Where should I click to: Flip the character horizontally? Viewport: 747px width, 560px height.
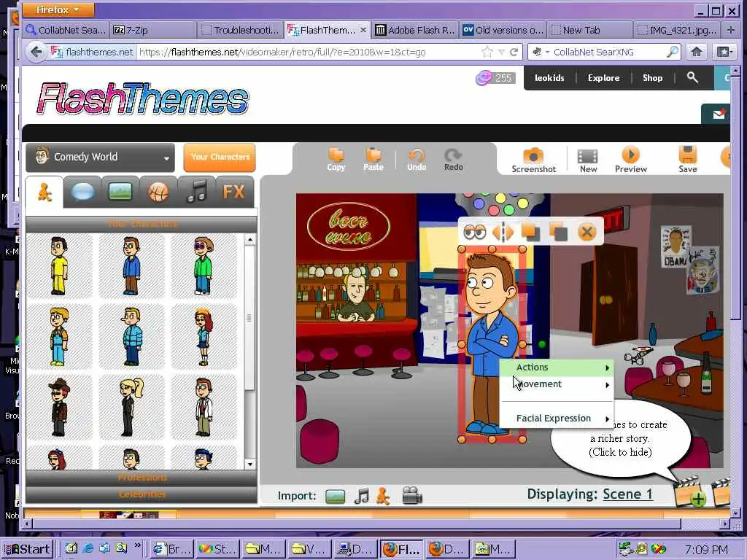point(503,232)
